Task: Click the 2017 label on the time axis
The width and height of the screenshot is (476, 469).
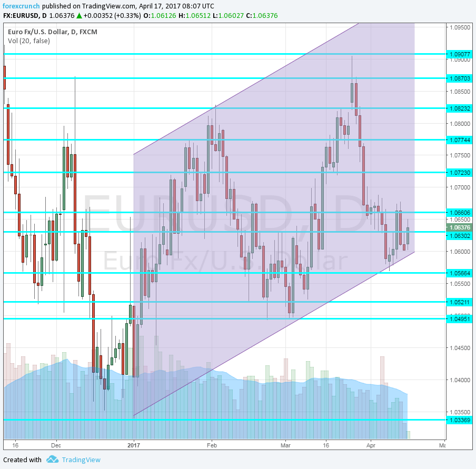Action: 134,445
